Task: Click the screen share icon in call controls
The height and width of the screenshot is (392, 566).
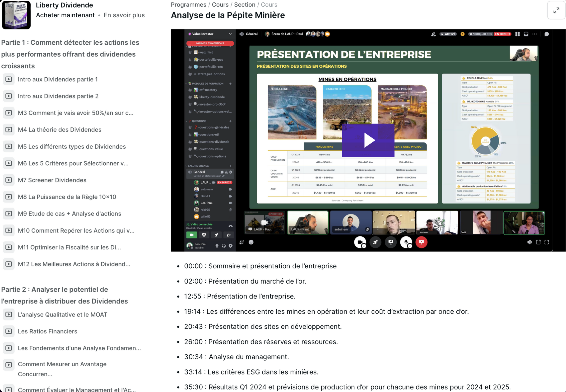Action: click(x=390, y=242)
